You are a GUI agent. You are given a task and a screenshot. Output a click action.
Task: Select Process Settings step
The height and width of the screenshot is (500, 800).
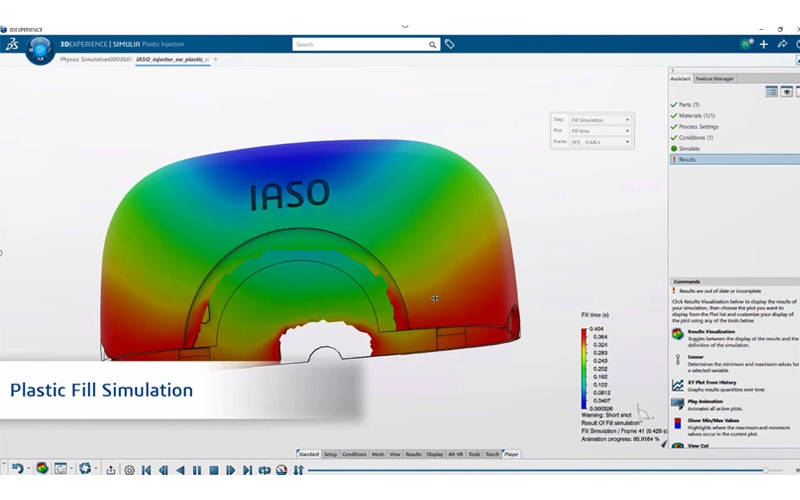(698, 127)
